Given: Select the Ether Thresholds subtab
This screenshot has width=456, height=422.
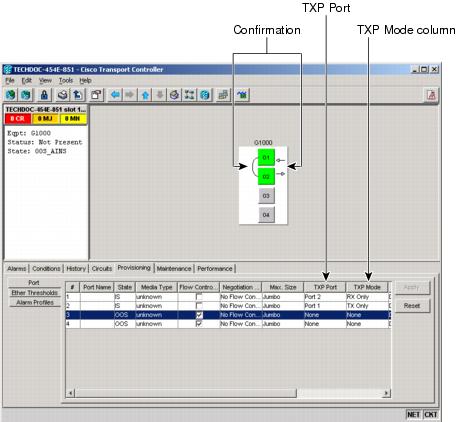Looking at the screenshot, I should tap(34, 293).
